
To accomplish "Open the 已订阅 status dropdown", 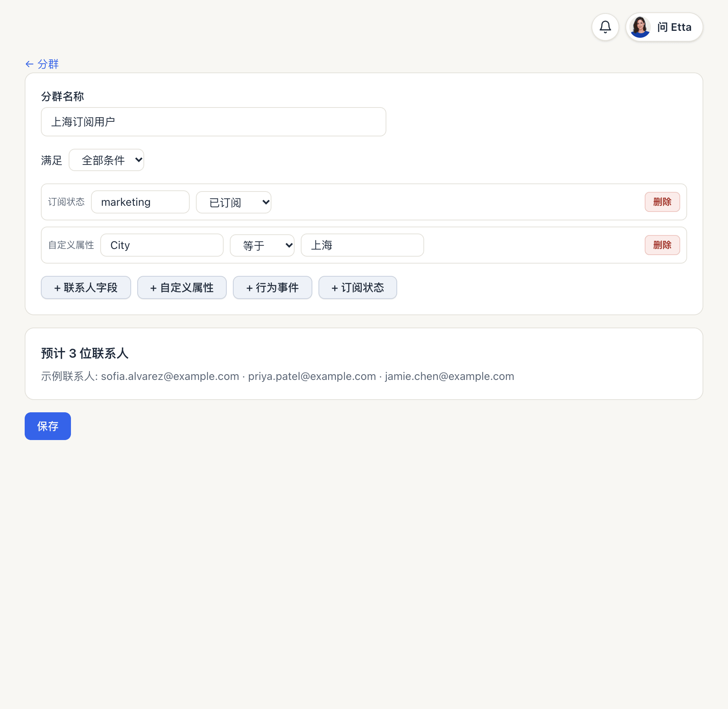I will coord(234,202).
